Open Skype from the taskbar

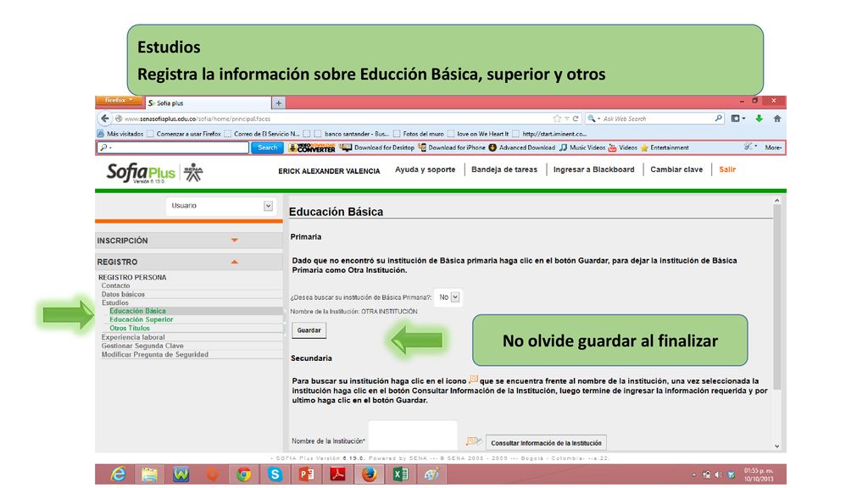pyautogui.click(x=275, y=474)
